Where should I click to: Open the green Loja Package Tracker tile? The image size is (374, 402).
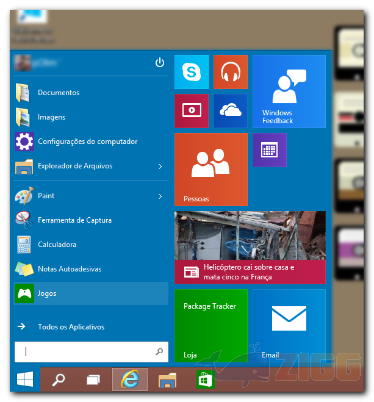pyautogui.click(x=211, y=326)
